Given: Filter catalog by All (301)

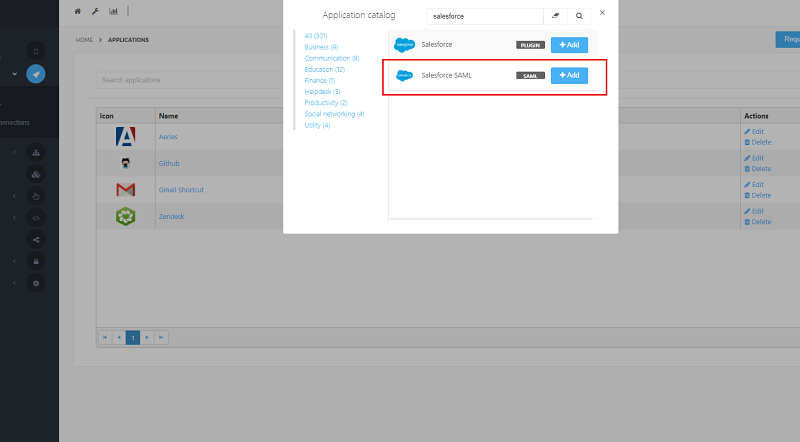Looking at the screenshot, I should (316, 36).
